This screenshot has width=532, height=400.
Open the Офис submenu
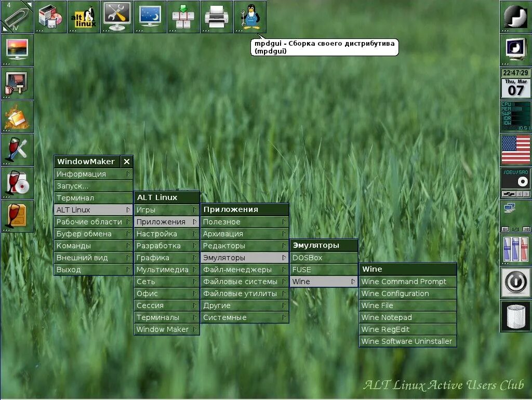point(167,294)
